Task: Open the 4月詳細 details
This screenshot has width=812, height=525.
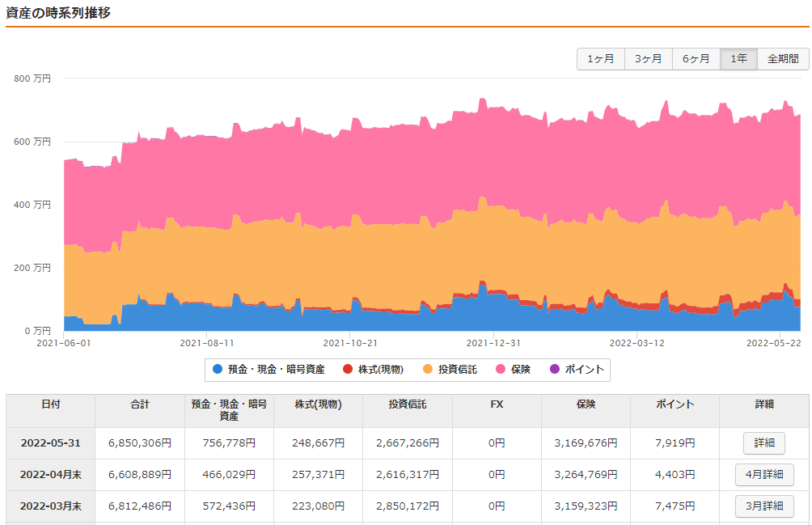Action: click(763, 475)
